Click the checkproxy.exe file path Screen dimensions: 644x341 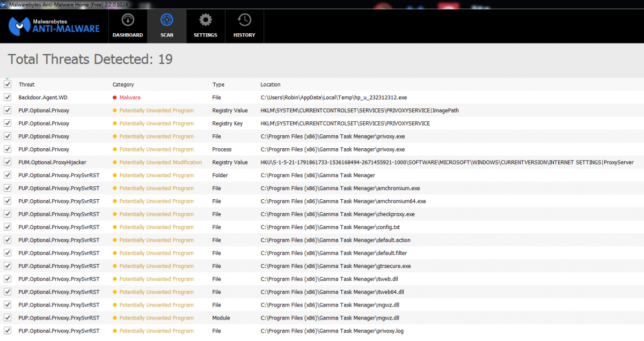pyautogui.click(x=338, y=214)
